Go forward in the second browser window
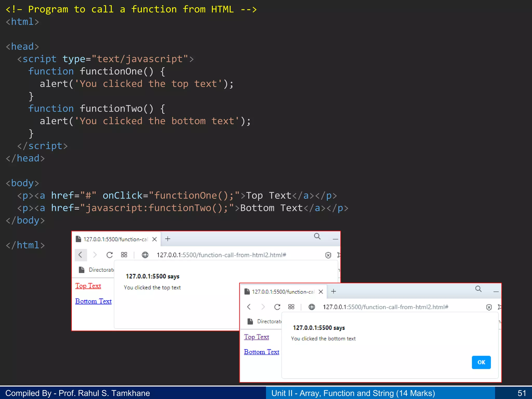The width and height of the screenshot is (532, 399). [x=263, y=307]
